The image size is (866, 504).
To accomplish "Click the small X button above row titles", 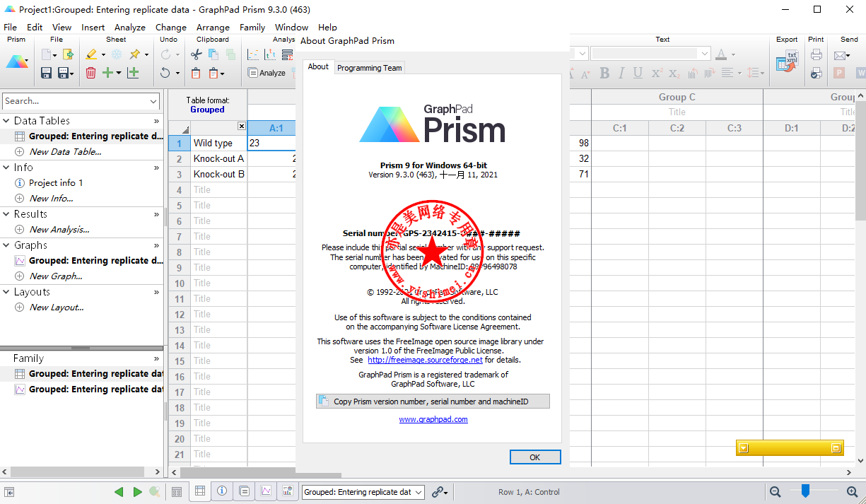I will 242,127.
